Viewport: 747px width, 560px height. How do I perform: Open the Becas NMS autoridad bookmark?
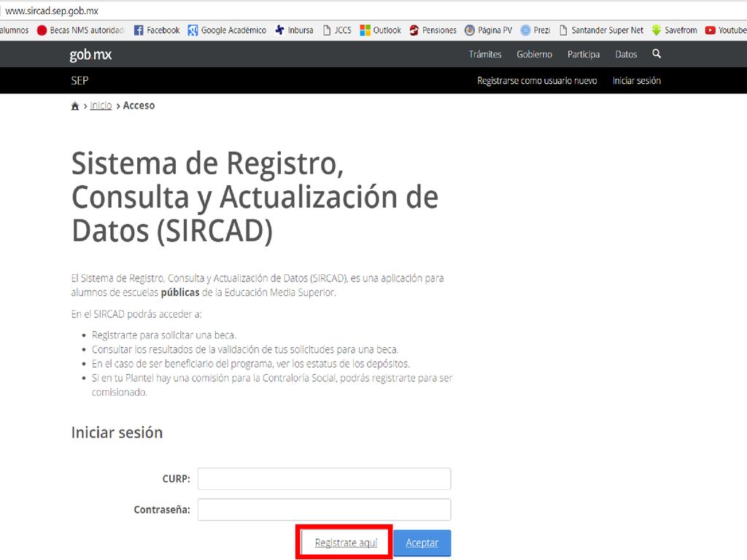80,31
